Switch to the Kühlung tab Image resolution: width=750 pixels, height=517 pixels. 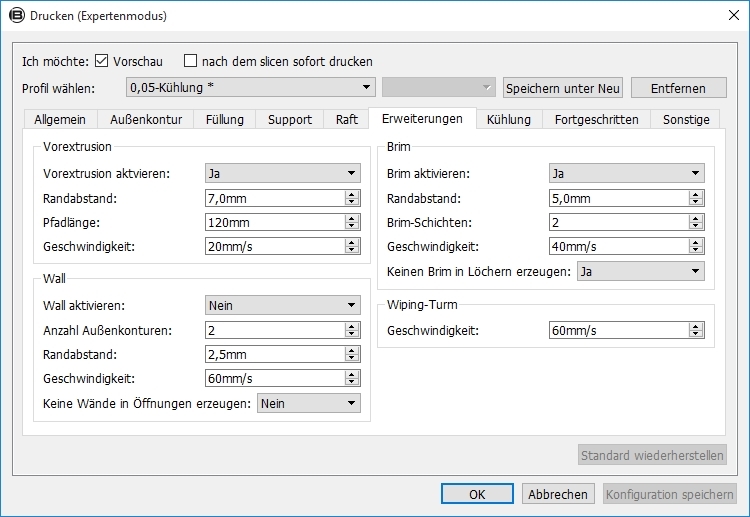[x=508, y=119]
